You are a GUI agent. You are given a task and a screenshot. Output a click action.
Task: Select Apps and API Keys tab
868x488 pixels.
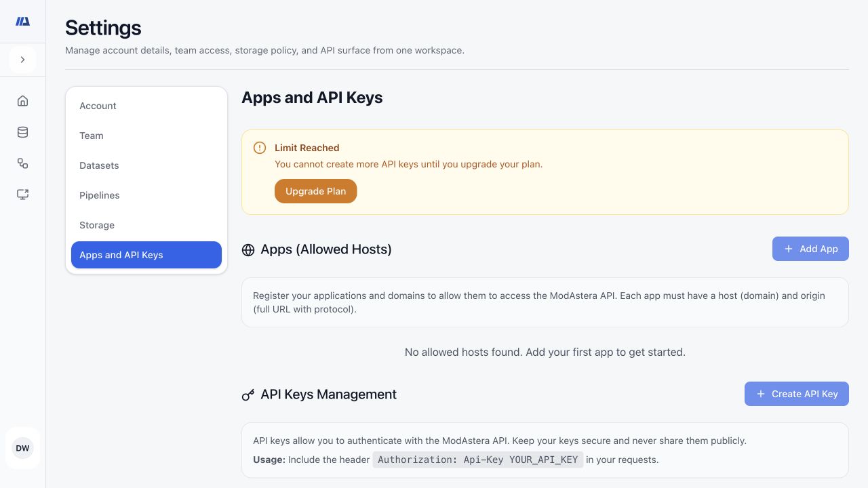[146, 255]
